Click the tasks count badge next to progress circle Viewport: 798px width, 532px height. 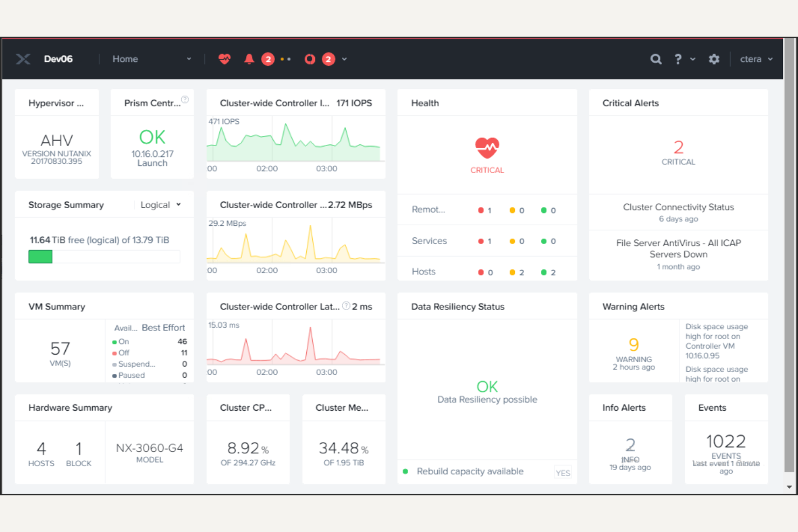pos(328,59)
